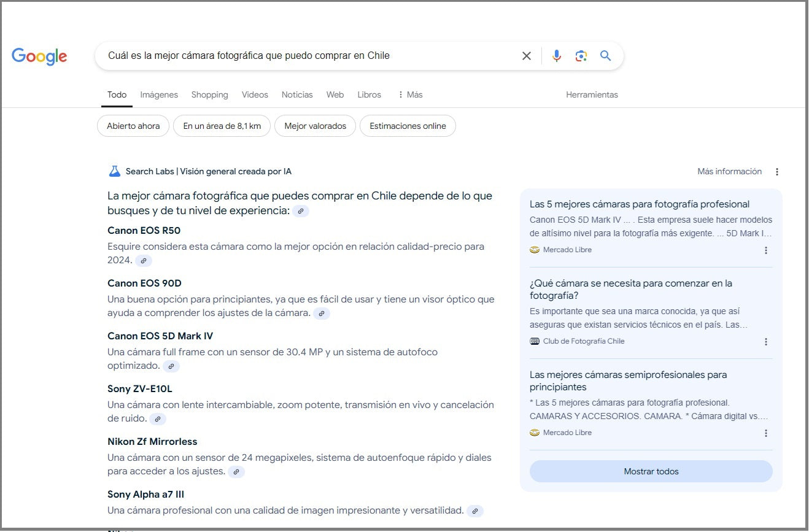Select the Todo tab
809x532 pixels.
pyautogui.click(x=117, y=95)
